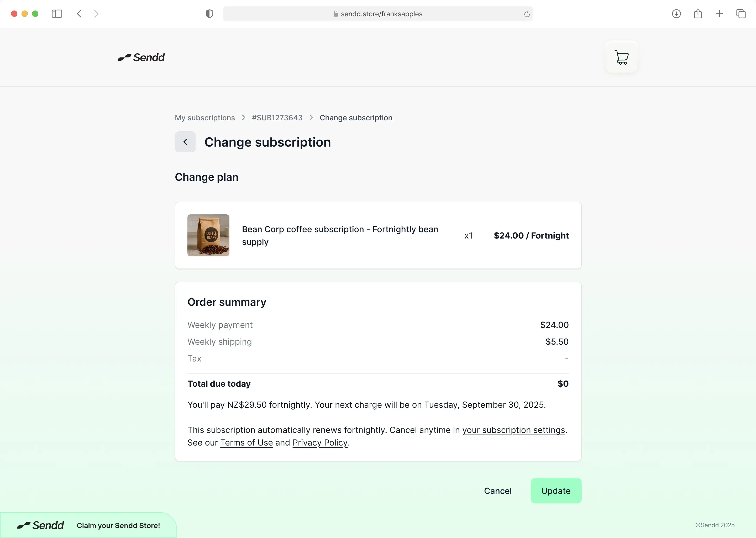Cancel the subscription change
756x538 pixels.
point(497,491)
